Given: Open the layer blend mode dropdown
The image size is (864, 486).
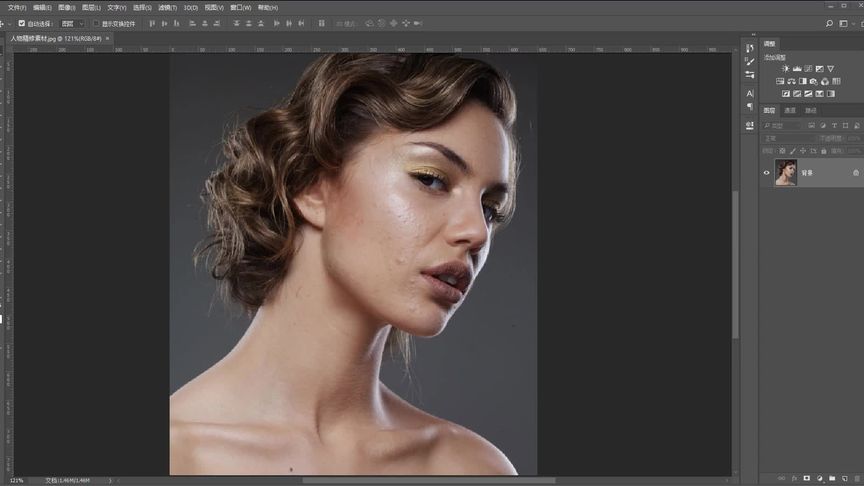Looking at the screenshot, I should click(789, 138).
